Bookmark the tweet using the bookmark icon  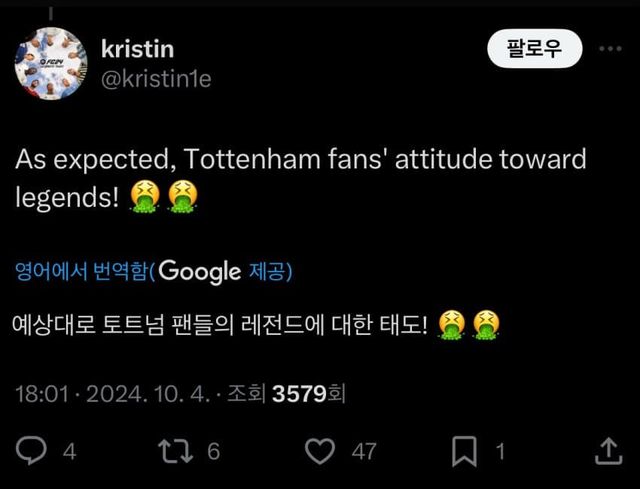(x=464, y=452)
